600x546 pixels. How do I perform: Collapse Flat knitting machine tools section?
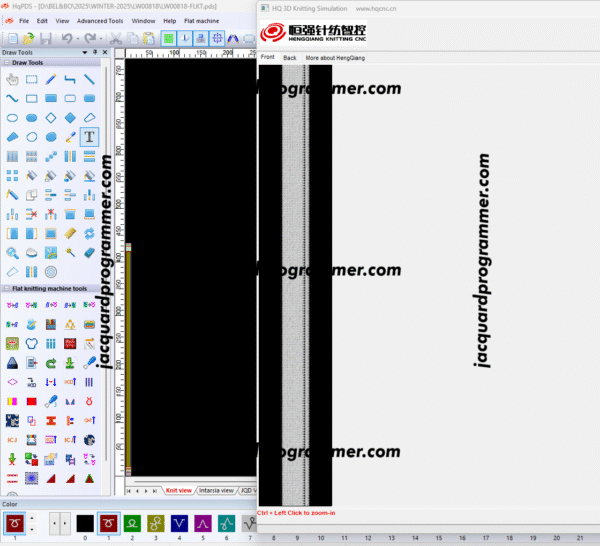5,289
